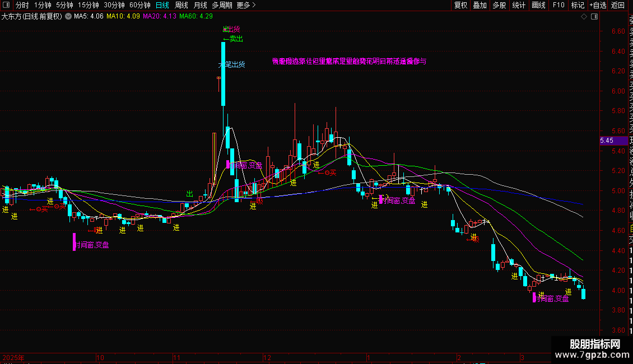Add stock with +自选 button
The width and height of the screenshot is (633, 364).
tap(598, 5)
